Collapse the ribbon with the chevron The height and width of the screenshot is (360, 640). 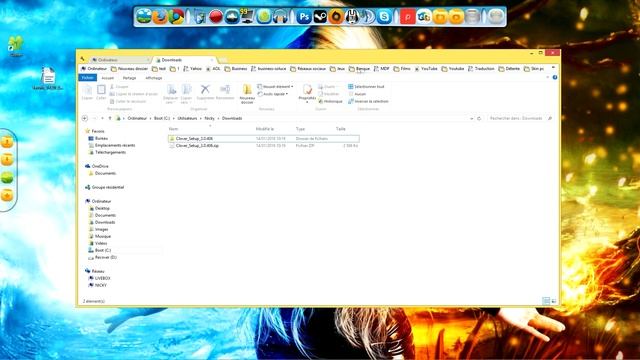coord(547,78)
